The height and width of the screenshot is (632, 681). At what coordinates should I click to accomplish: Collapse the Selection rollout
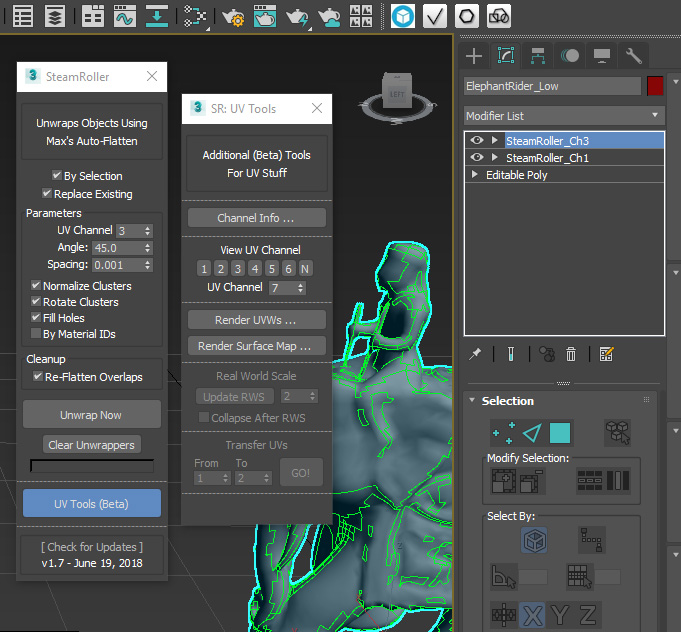pyautogui.click(x=472, y=400)
